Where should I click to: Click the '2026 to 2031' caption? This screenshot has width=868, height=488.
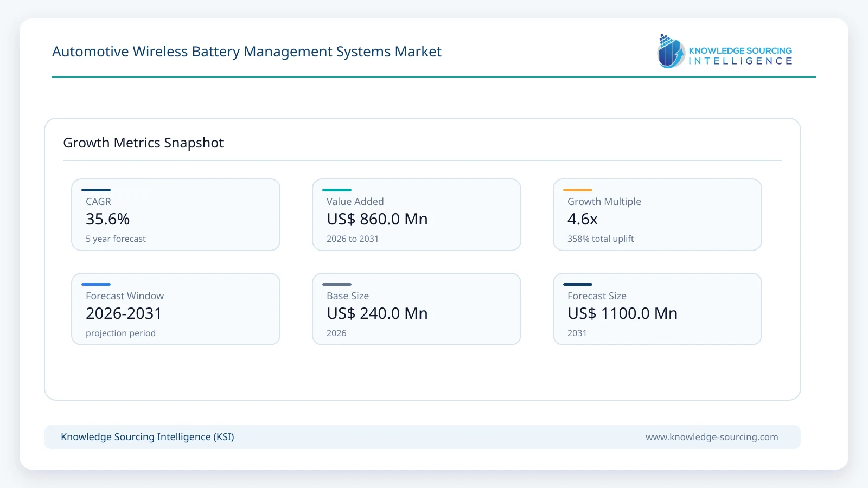353,239
